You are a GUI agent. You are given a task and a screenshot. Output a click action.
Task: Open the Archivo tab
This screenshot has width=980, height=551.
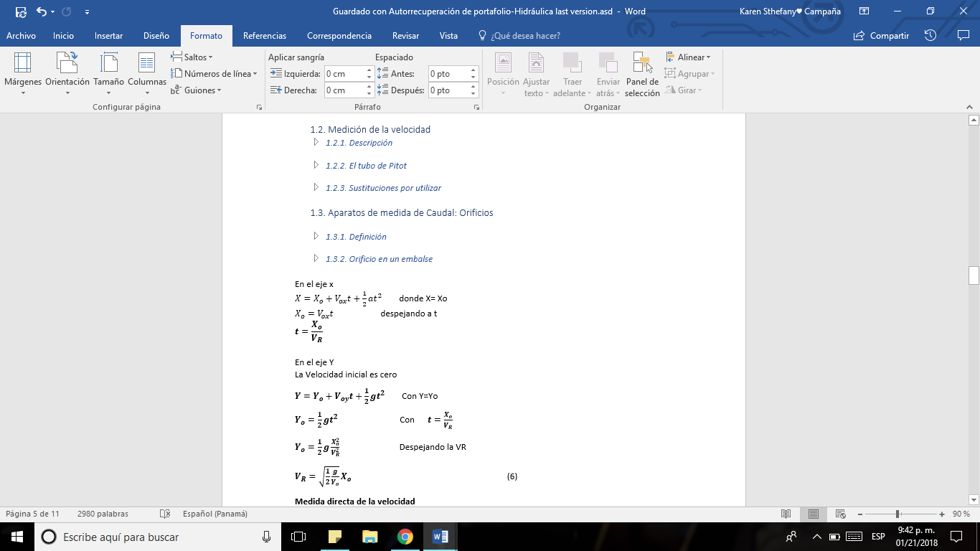pyautogui.click(x=21, y=35)
